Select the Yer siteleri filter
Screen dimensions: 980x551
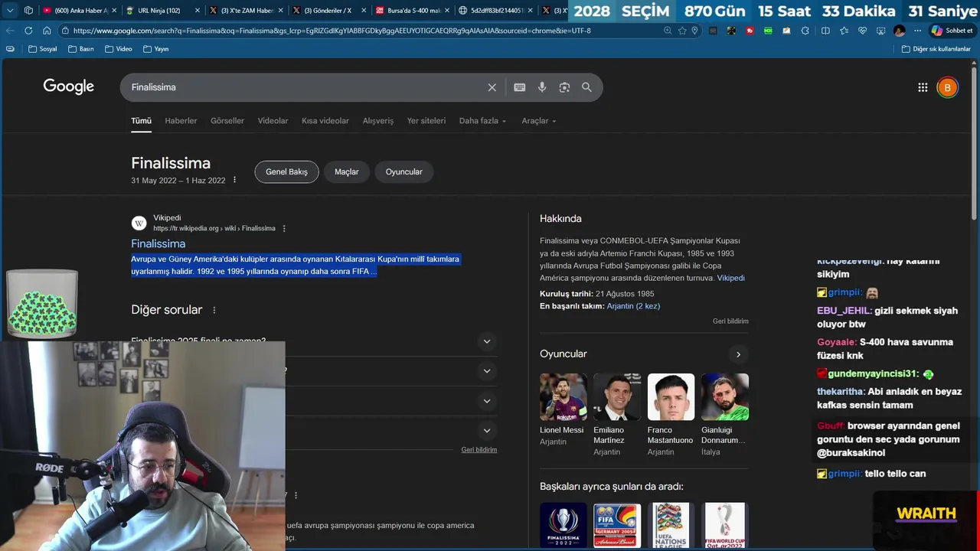pos(426,121)
